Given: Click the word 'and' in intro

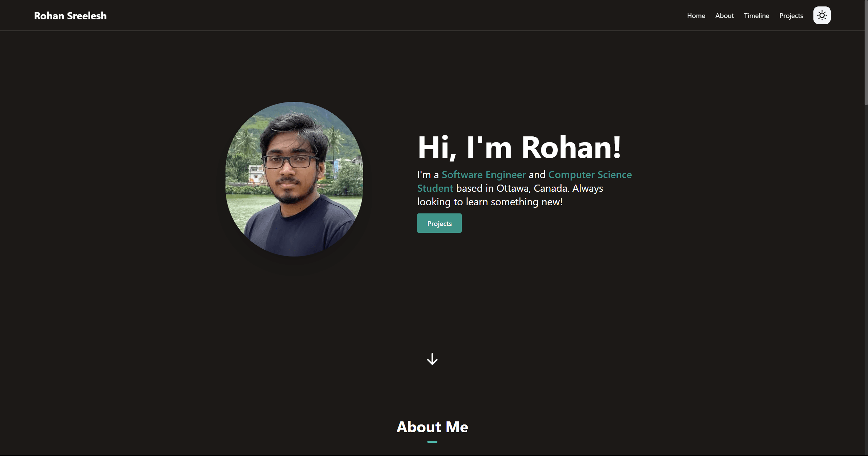Looking at the screenshot, I should [x=537, y=175].
